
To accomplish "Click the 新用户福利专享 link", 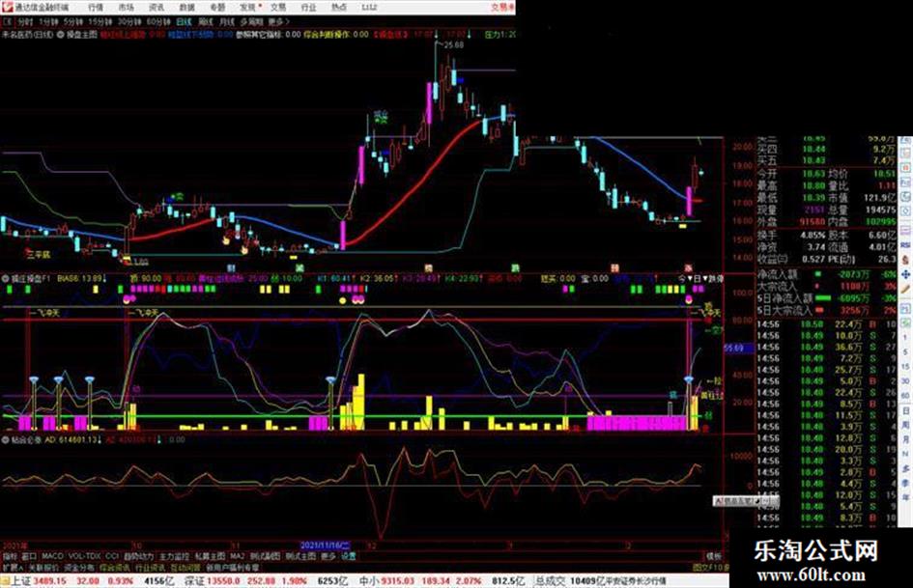I will (232, 567).
